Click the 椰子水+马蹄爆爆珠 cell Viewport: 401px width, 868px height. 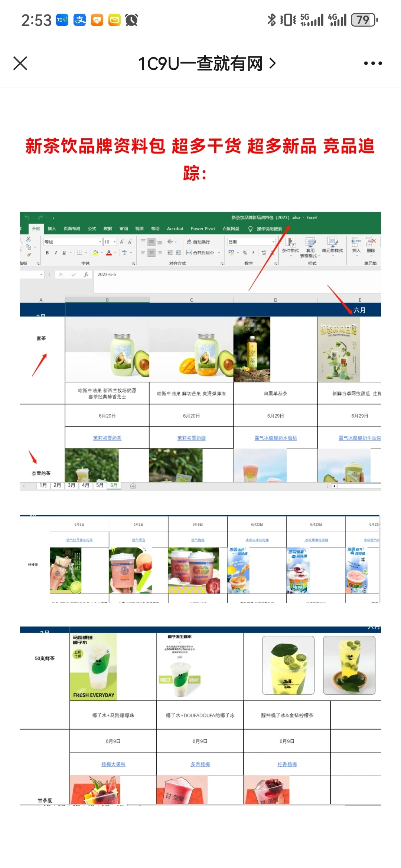coord(113,715)
